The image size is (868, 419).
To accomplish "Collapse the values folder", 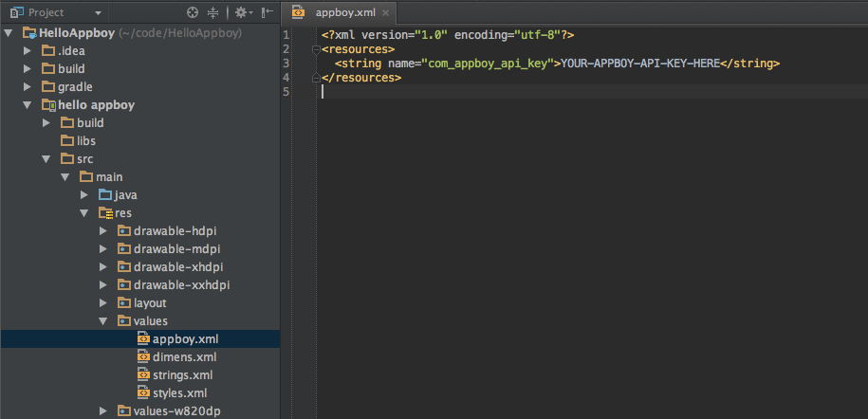I will (x=104, y=321).
